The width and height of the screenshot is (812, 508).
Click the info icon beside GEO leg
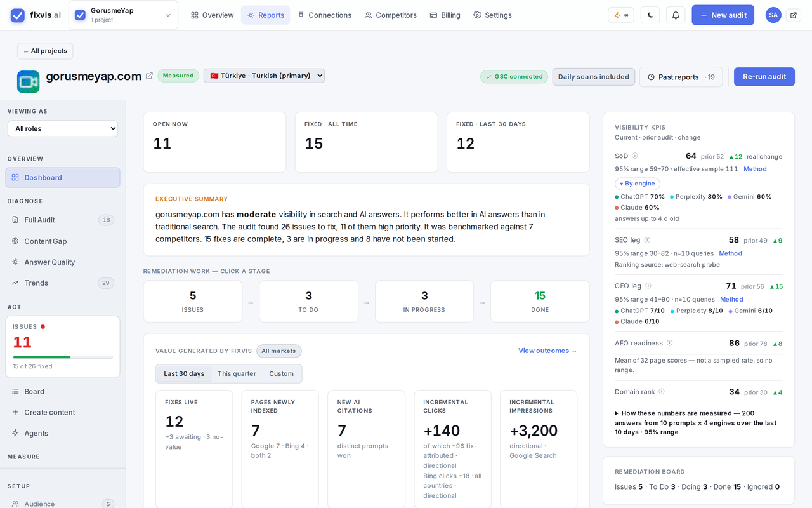[648, 286]
